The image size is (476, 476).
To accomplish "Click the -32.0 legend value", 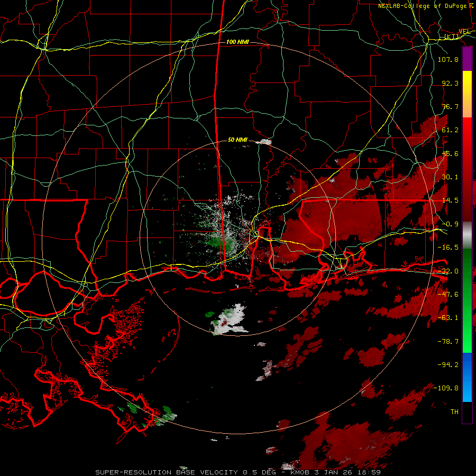I will coord(448,271).
